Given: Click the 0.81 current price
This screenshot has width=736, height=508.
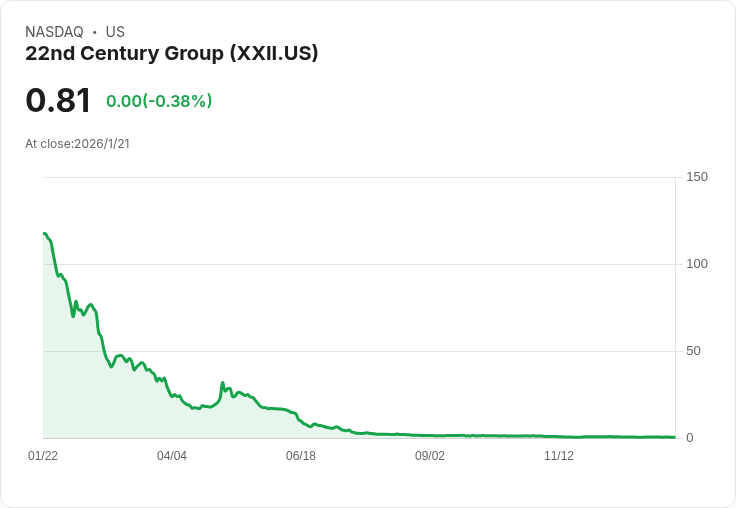Looking at the screenshot, I should pyautogui.click(x=58, y=100).
